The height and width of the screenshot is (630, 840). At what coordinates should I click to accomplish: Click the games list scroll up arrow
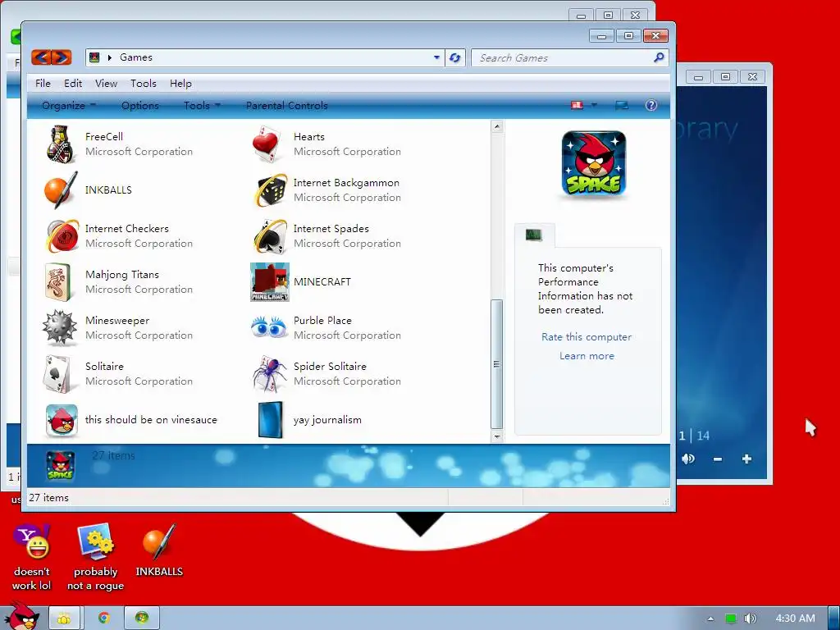pyautogui.click(x=496, y=127)
